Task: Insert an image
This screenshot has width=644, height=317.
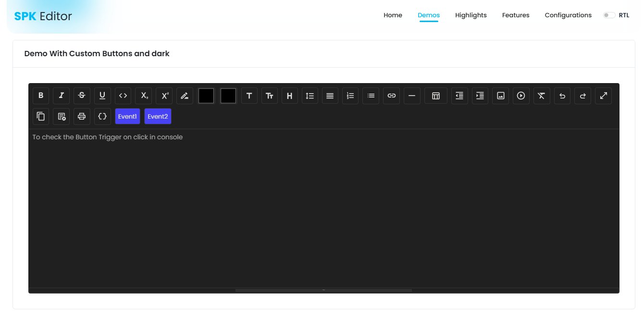Action: pos(500,96)
